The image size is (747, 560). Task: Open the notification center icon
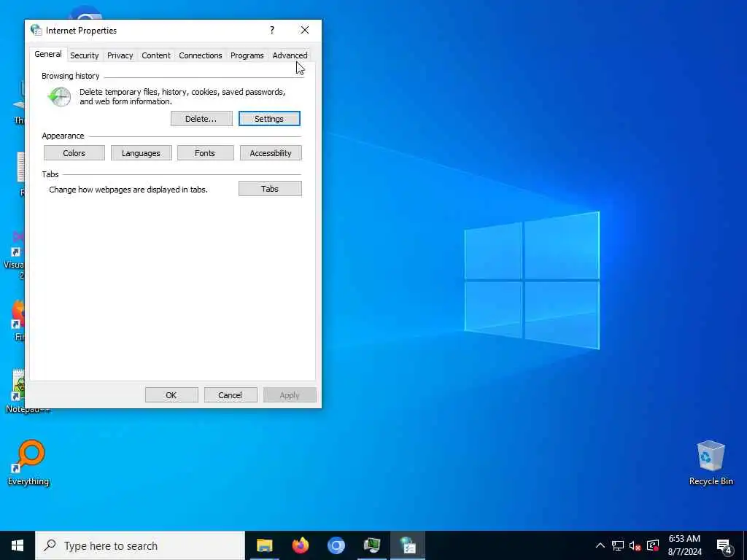[724, 545]
